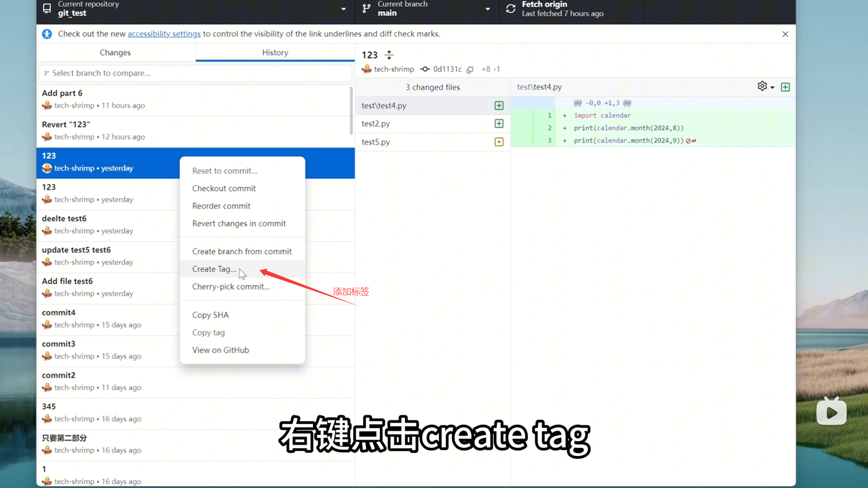Image resolution: width=868 pixels, height=488 pixels.
Task: Click Revert changes in commit option
Action: tap(239, 224)
